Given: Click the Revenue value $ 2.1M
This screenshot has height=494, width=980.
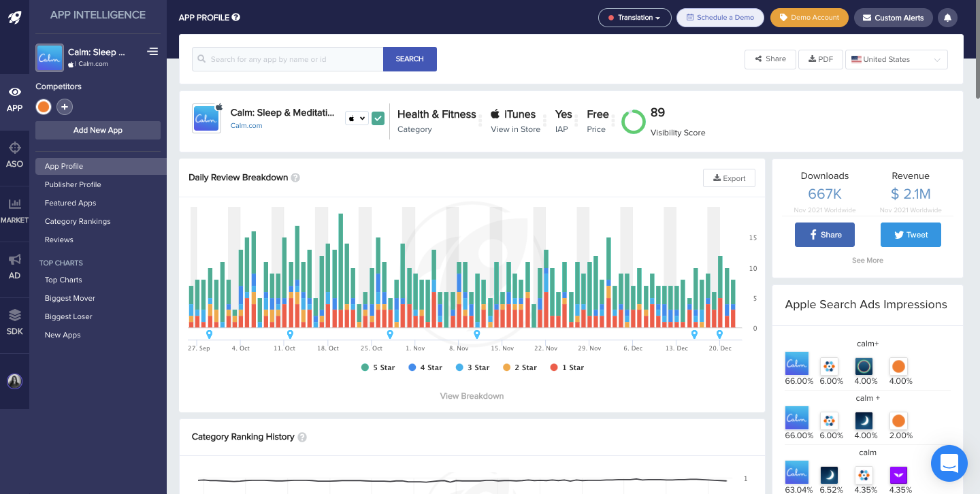Looking at the screenshot, I should [911, 195].
